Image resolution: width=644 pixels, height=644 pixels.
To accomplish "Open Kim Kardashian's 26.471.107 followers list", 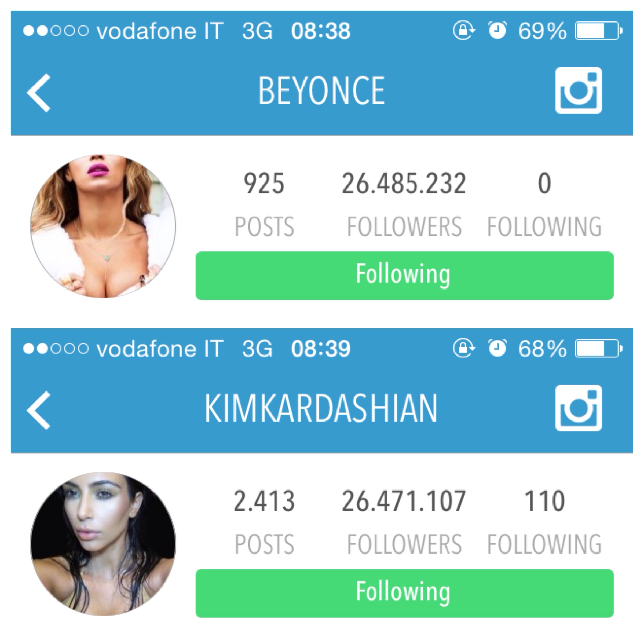I will coord(404,522).
